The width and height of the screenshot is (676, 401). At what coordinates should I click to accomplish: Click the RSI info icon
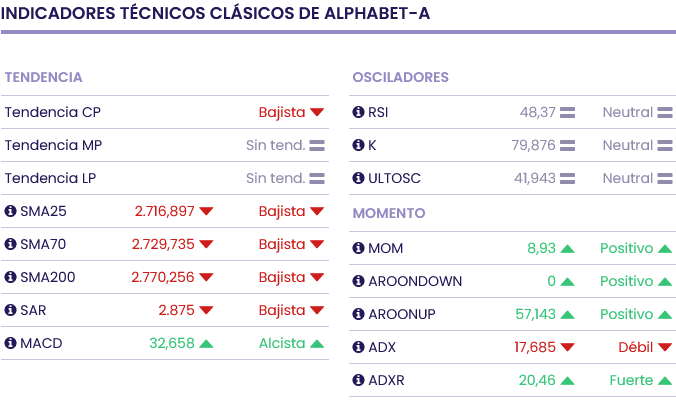pyautogui.click(x=359, y=112)
